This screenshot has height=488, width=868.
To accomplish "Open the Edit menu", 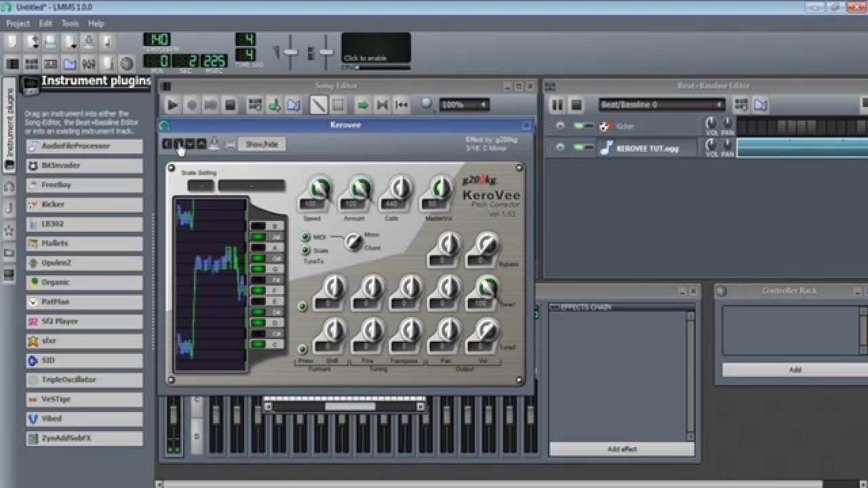I will [45, 23].
